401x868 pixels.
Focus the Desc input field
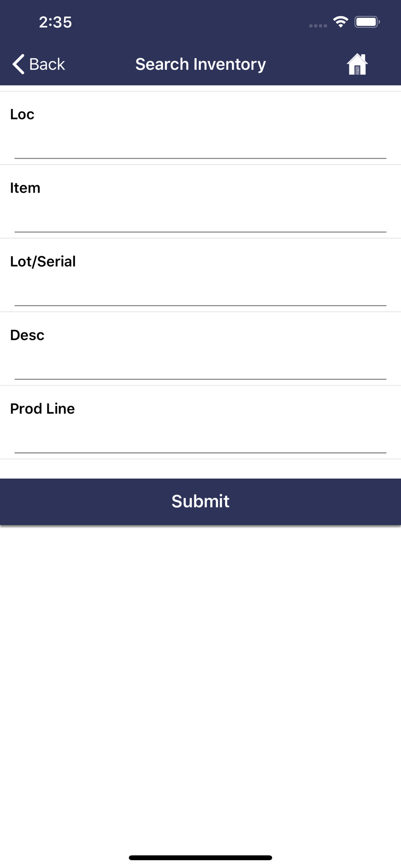[200, 367]
